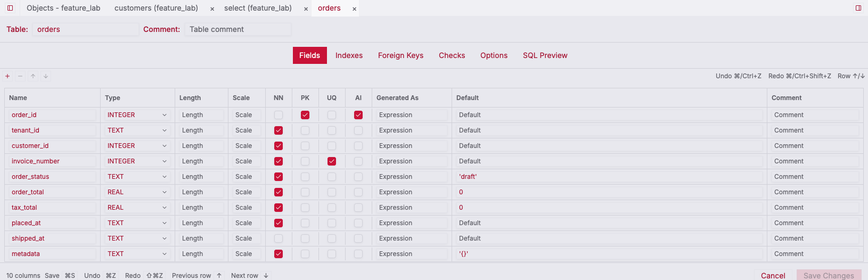Open the Options tab

(x=494, y=55)
